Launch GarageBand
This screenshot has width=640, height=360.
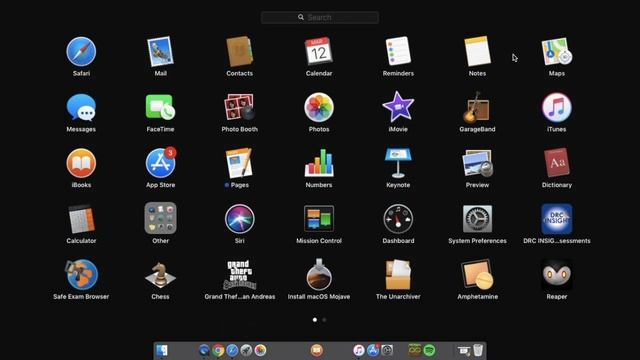tap(477, 108)
